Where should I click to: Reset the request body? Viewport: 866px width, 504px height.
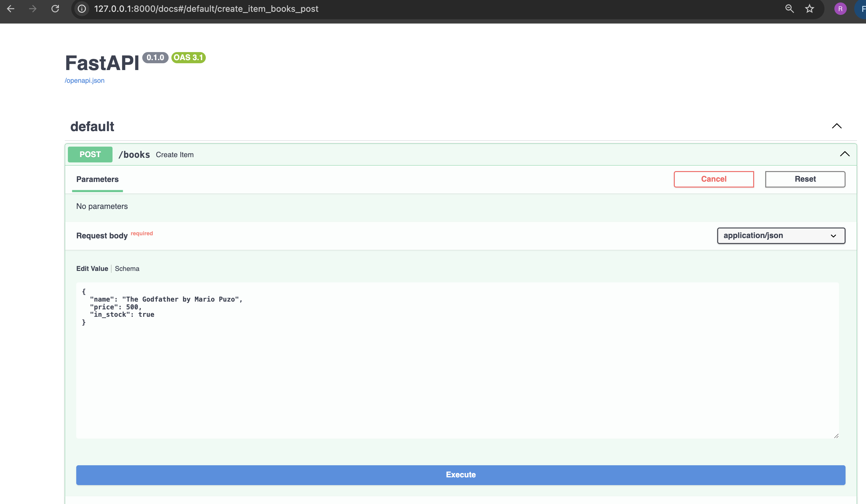pyautogui.click(x=805, y=179)
